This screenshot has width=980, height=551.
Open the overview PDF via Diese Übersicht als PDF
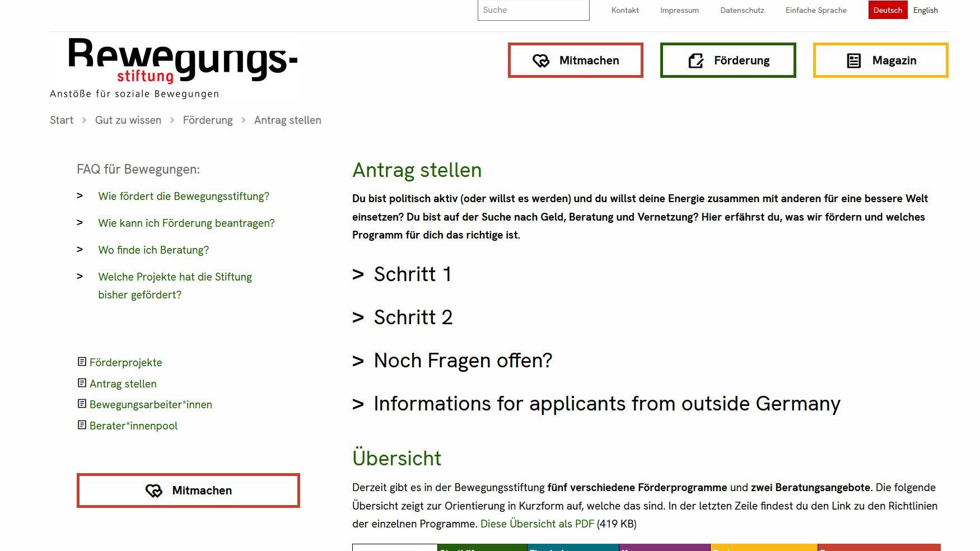[x=538, y=524]
